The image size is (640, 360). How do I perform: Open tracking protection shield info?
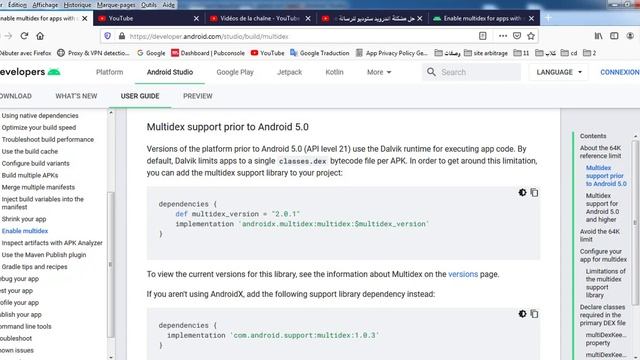point(107,36)
